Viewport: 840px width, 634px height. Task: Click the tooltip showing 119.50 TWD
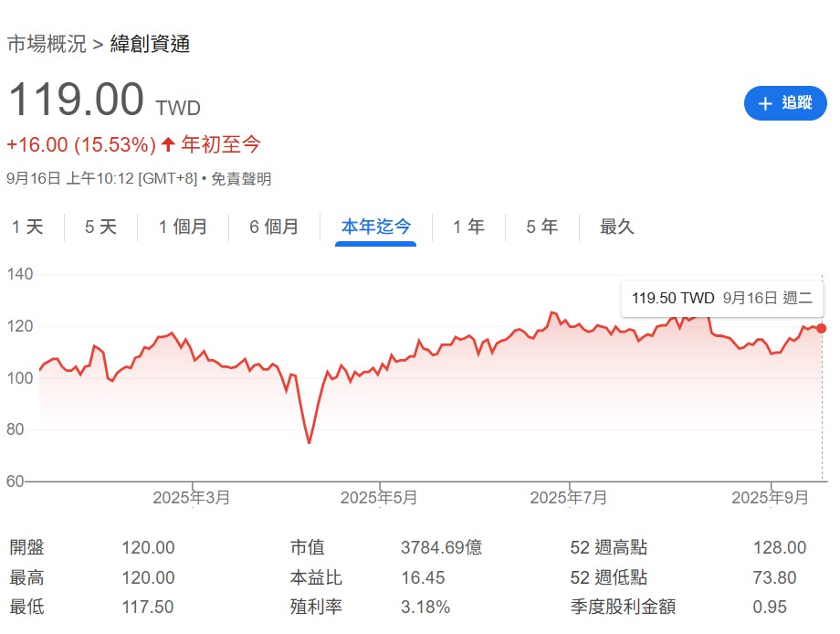[720, 299]
